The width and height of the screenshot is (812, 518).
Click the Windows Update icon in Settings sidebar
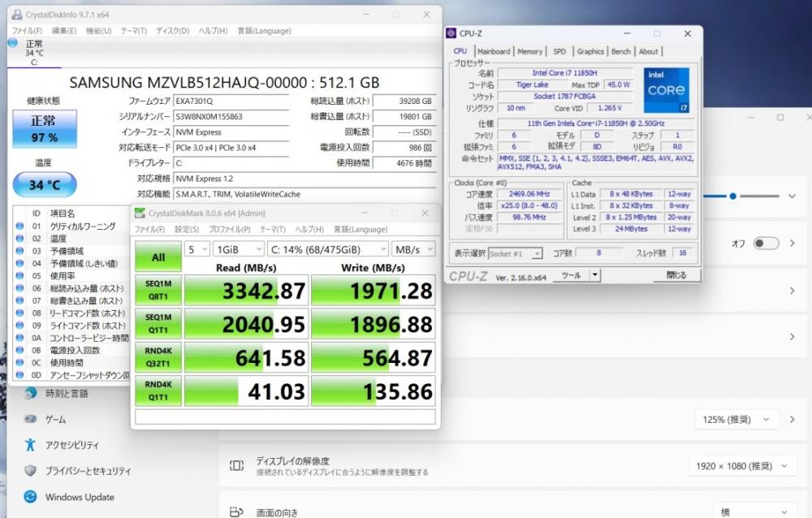[x=30, y=497]
